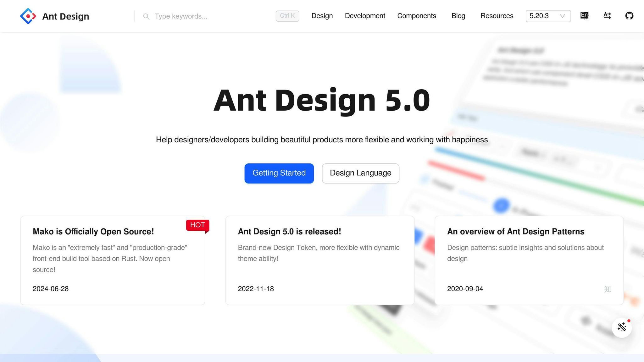
Task: Toggle text direction with the A icon
Action: (607, 16)
